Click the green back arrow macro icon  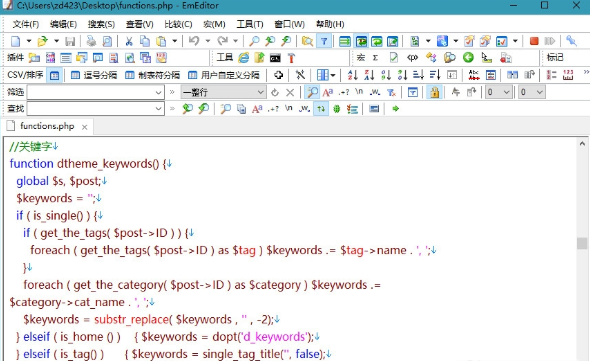(468, 58)
